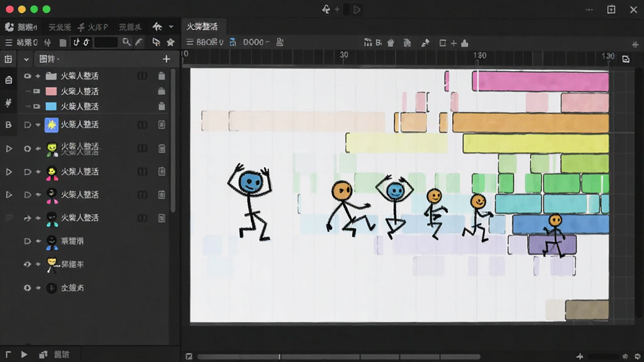This screenshot has width=644, height=362.
Task: Switch to the 火柴 canvas tab
Action: 202,26
